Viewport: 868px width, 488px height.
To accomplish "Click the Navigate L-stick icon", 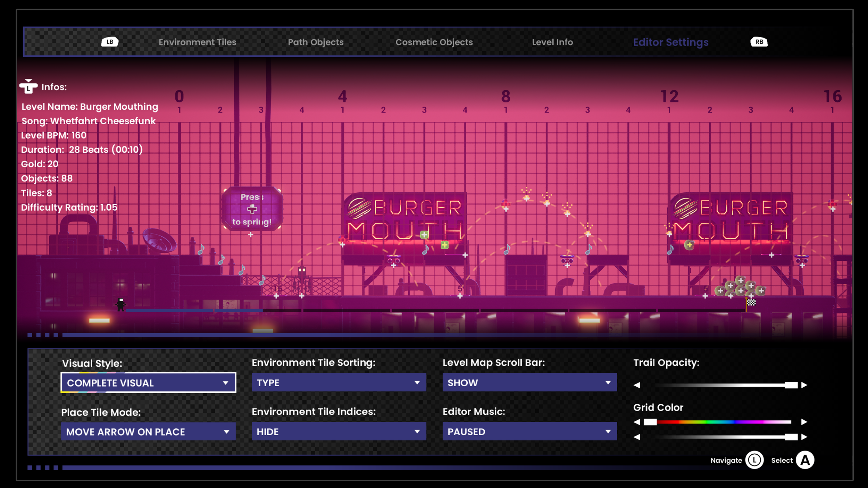I will (x=754, y=460).
